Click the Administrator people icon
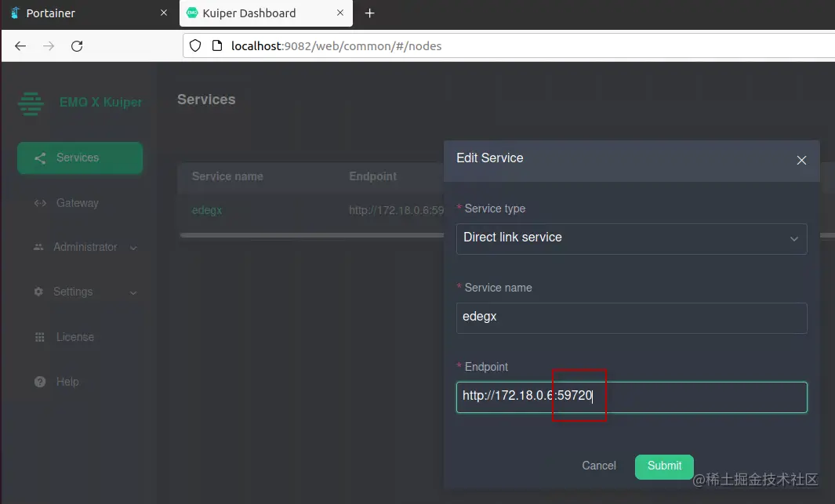Viewport: 835px width, 504px height. pos(38,247)
